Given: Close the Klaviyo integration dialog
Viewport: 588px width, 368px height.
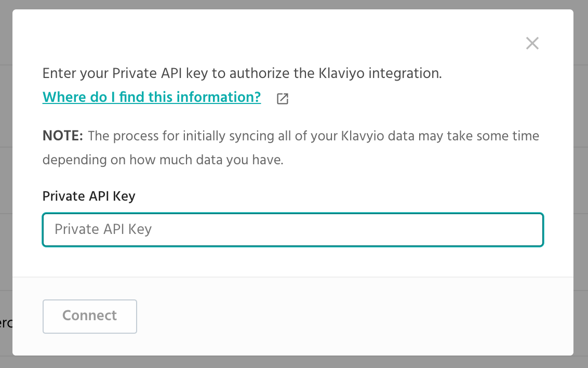Looking at the screenshot, I should point(532,43).
